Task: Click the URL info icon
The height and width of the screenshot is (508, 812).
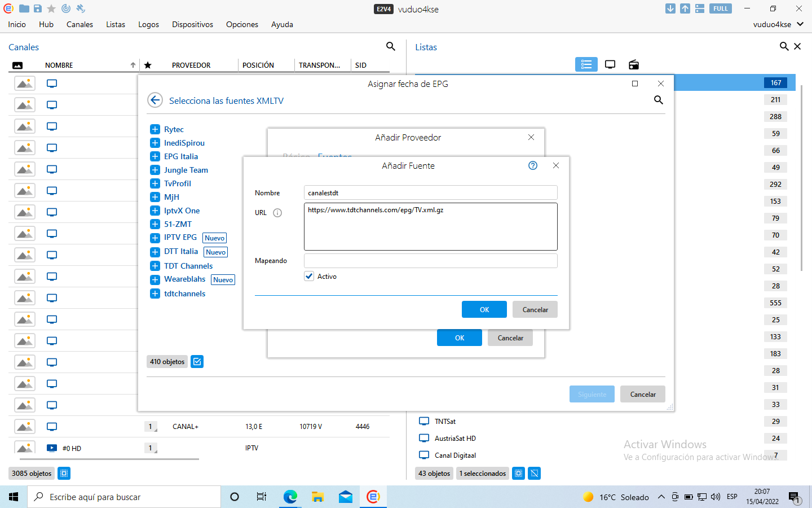Action: (x=277, y=213)
